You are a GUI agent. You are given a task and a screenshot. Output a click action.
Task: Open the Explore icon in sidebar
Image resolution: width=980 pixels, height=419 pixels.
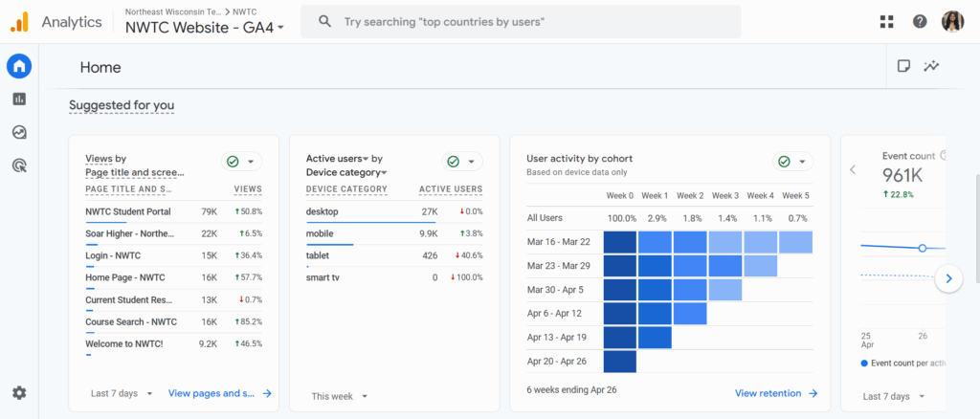19,132
